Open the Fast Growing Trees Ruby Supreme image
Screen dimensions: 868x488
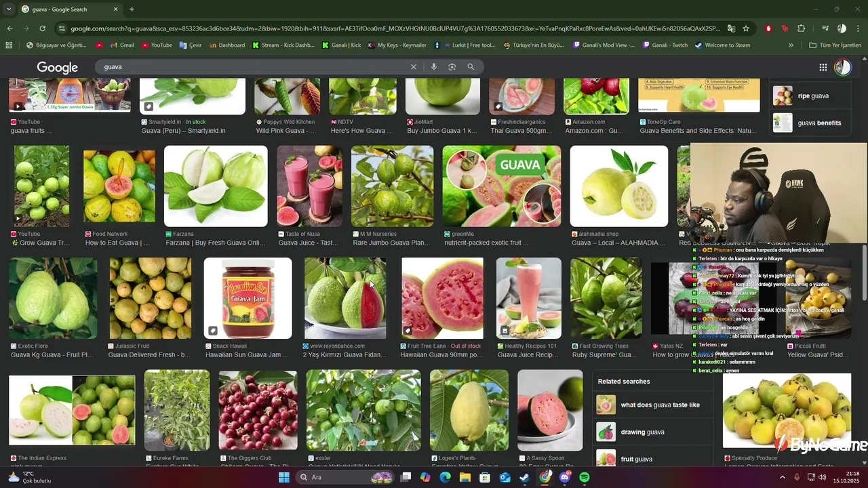(606, 298)
